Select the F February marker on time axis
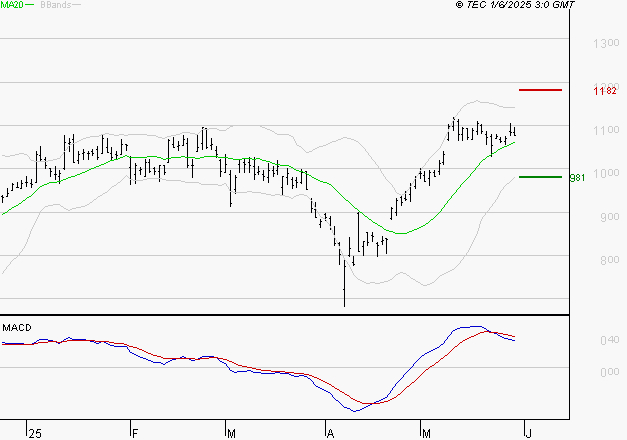This screenshot has height=440, width=627. 134,432
